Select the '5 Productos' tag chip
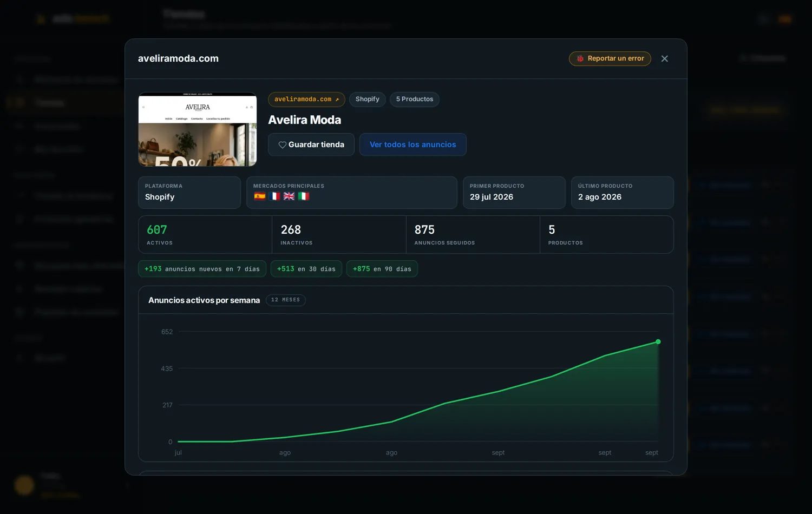The width and height of the screenshot is (812, 514). pos(415,100)
